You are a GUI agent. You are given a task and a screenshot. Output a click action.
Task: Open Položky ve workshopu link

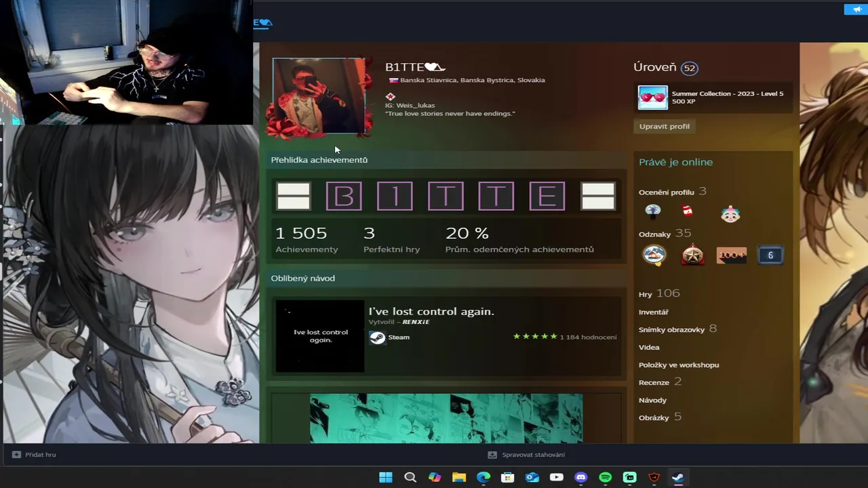[x=679, y=365]
